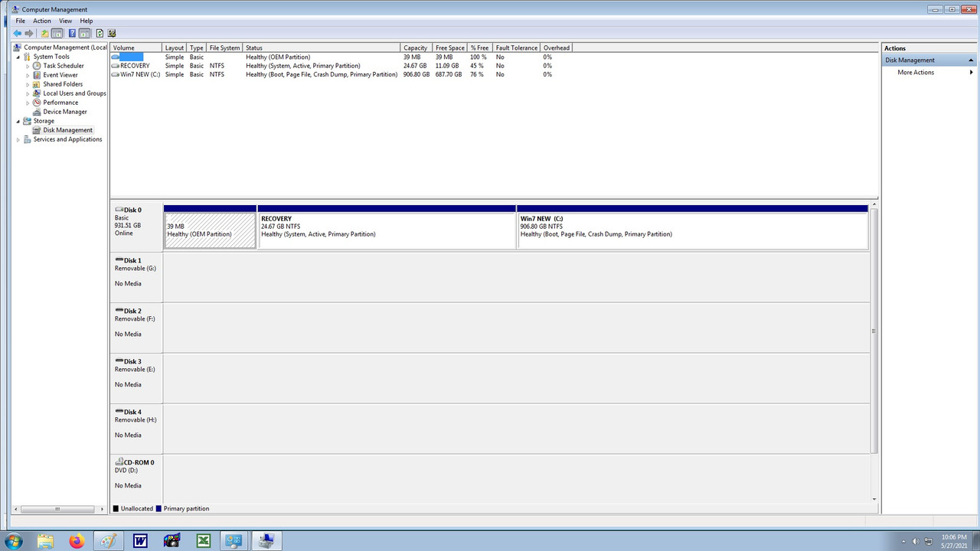980x551 pixels.
Task: Expand the Event Viewer tree node
Action: coord(28,74)
